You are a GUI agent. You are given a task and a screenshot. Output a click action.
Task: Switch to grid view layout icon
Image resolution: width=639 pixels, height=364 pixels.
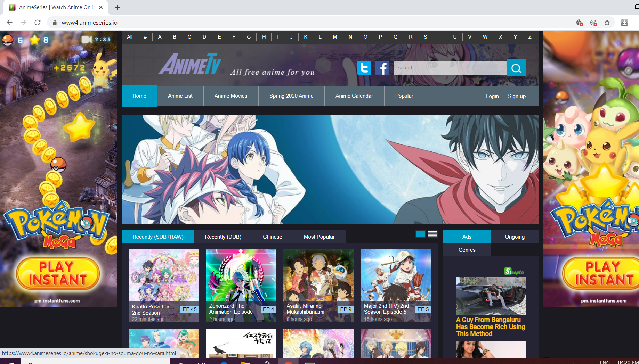point(421,234)
